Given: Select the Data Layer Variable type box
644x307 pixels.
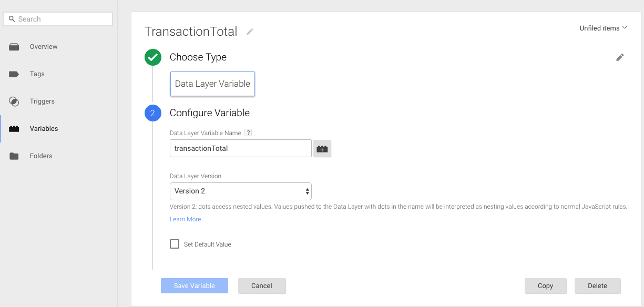Looking at the screenshot, I should (212, 84).
